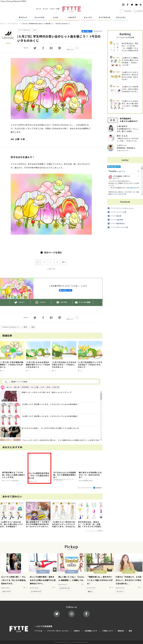143x644 pixels.
Task: Click the メルマガ button in the green bar
Action: [62, 302]
